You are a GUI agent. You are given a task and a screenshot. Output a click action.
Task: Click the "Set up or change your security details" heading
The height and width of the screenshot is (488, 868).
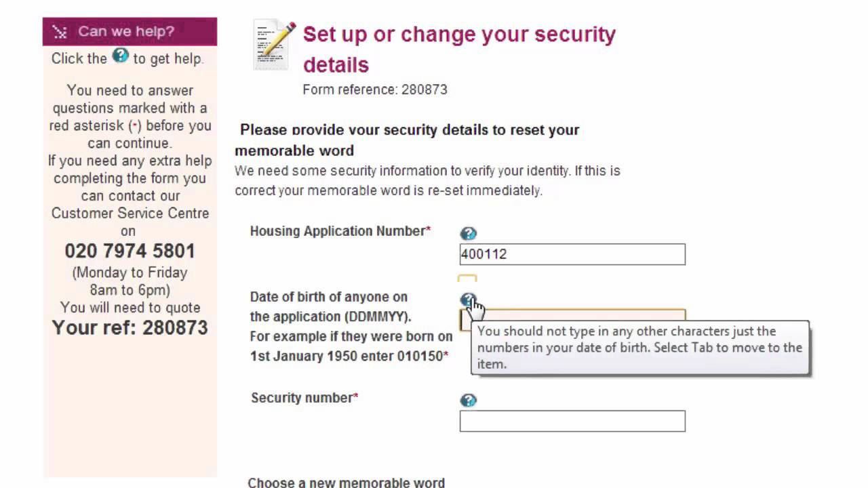(459, 49)
